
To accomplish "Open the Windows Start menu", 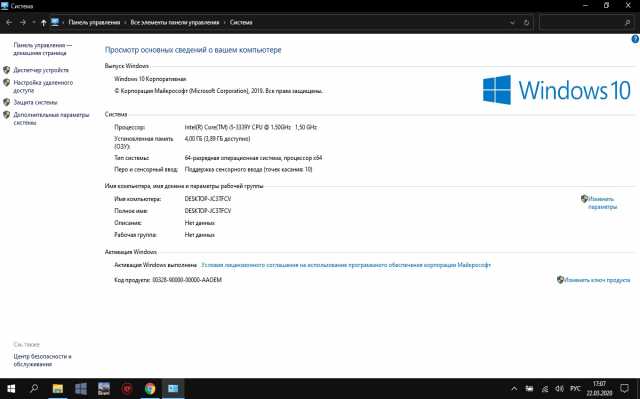I will point(11,389).
